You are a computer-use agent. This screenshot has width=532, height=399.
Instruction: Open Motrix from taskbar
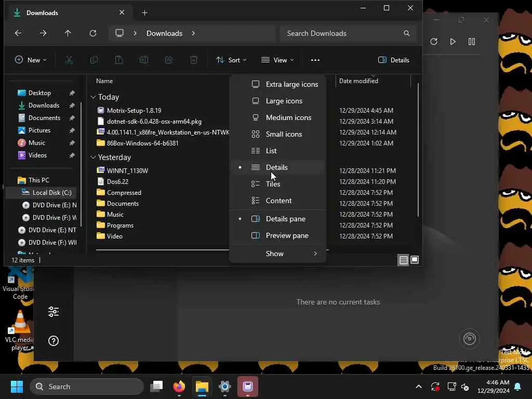click(248, 387)
